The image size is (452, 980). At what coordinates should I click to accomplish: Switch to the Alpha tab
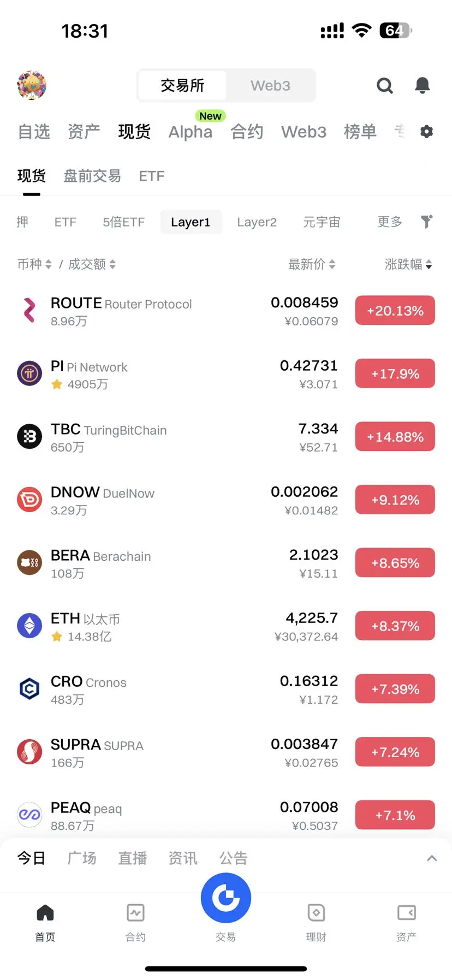tap(191, 132)
